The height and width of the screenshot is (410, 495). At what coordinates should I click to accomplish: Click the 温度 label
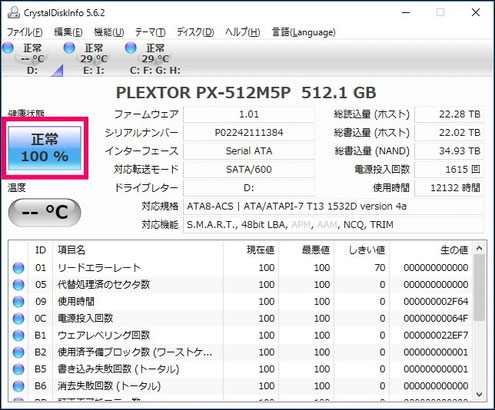point(17,188)
